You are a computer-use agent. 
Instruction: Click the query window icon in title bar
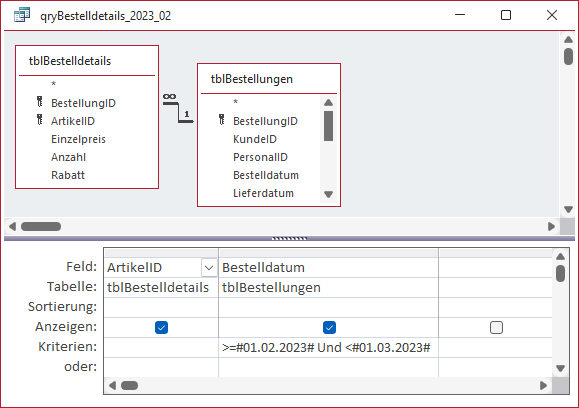21,15
